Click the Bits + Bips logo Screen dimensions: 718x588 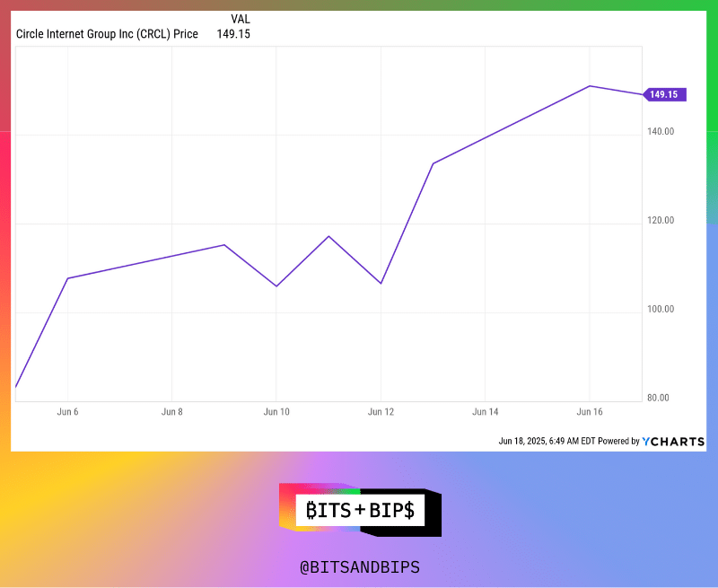[361, 510]
